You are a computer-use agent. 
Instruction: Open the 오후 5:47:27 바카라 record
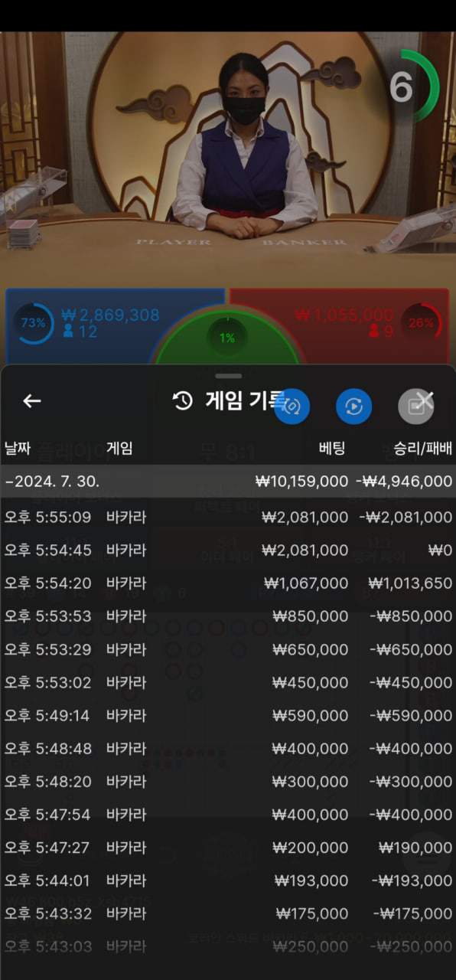[228, 848]
